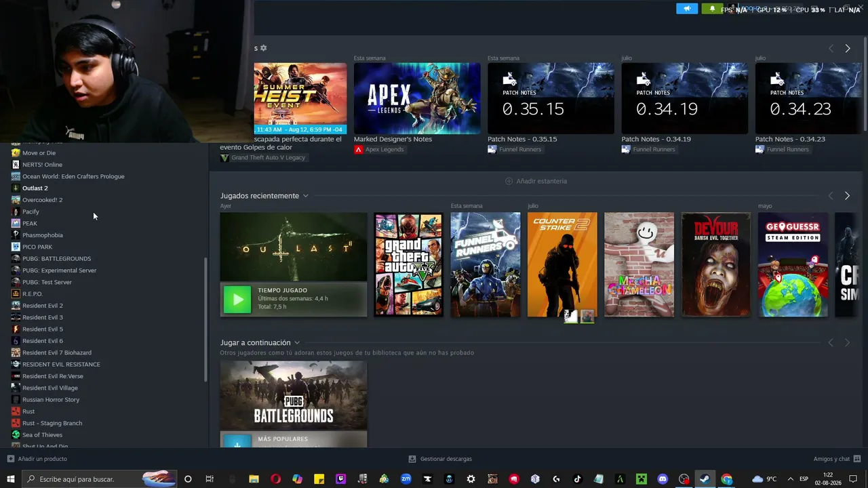Open the Patch Notes 0.35.15 thumbnail
Image resolution: width=868 pixels, height=488 pixels.
pos(551,99)
